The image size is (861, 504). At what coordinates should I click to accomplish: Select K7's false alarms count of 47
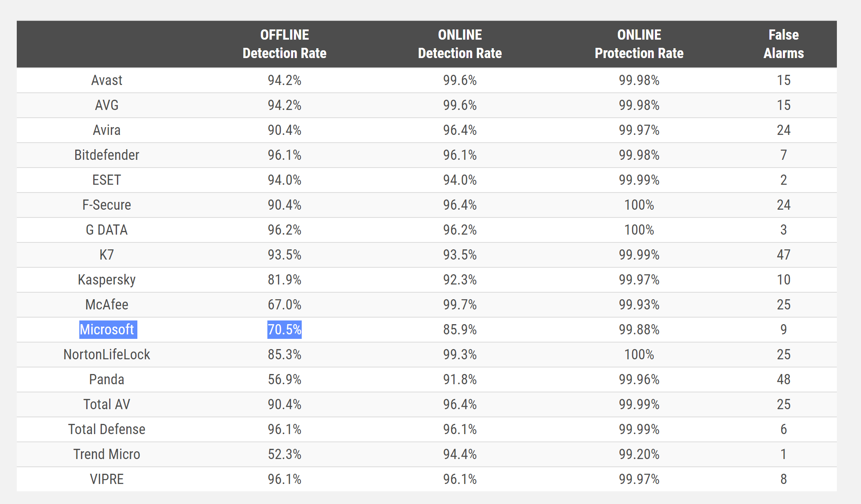[783, 255]
